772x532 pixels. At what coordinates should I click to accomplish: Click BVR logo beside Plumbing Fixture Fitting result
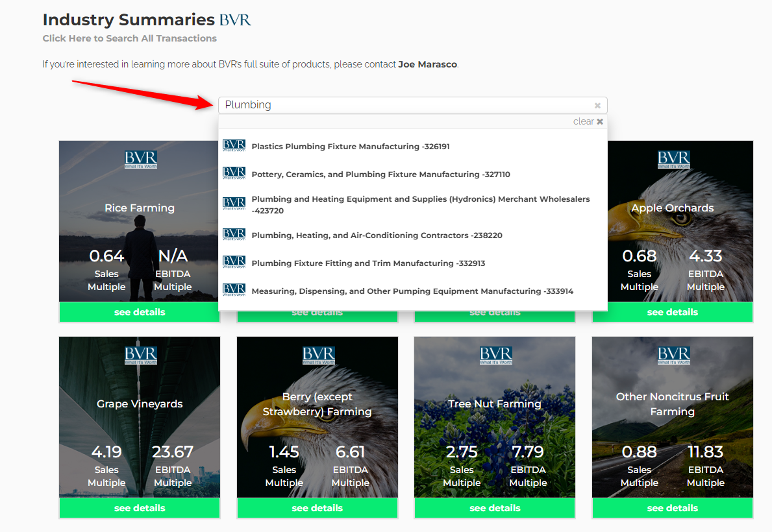234,263
